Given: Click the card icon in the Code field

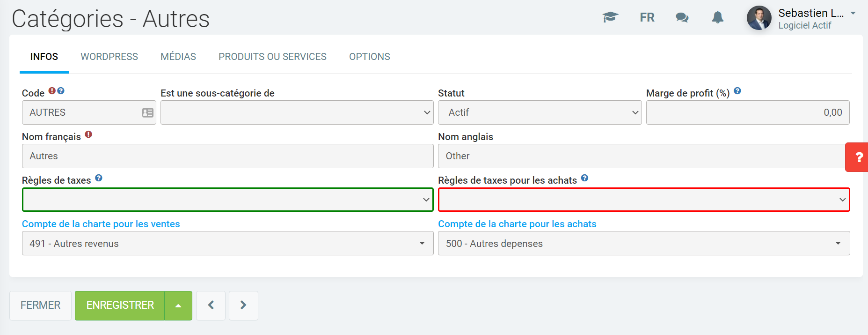Looking at the screenshot, I should click(147, 112).
